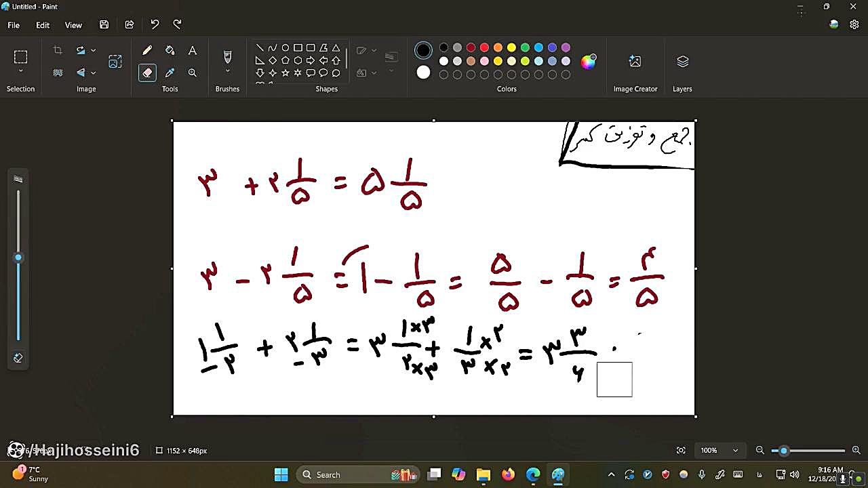Viewport: 868px width, 488px height.
Task: Expand the Flip options dropdown
Action: coord(93,73)
